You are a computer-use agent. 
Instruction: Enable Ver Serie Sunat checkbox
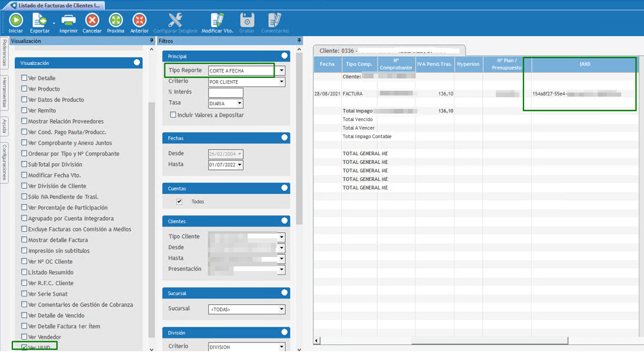tap(24, 293)
